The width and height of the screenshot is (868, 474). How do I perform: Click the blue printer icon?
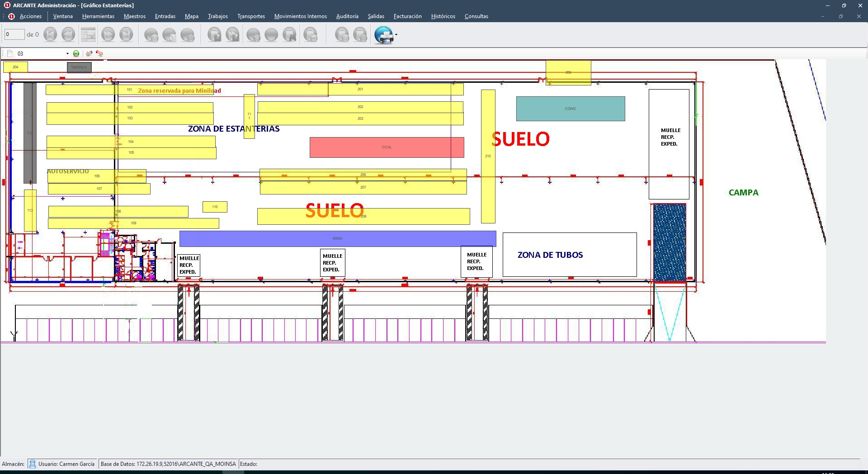[384, 35]
